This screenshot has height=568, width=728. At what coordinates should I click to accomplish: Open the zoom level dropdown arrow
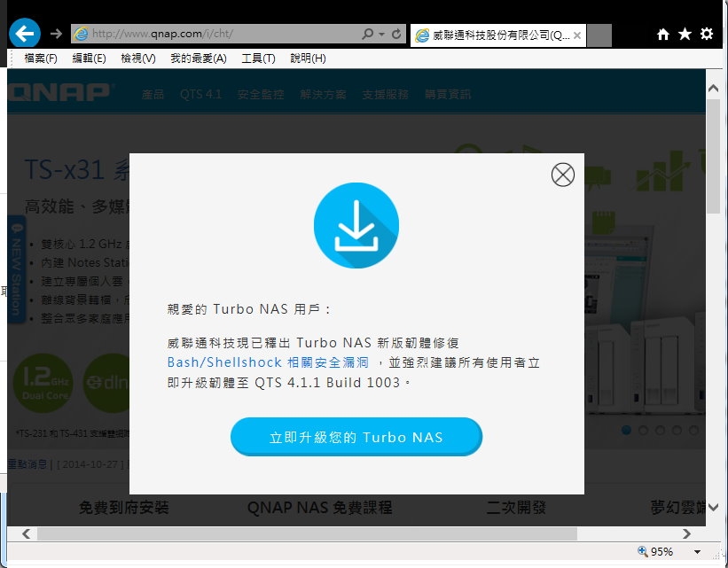[697, 552]
